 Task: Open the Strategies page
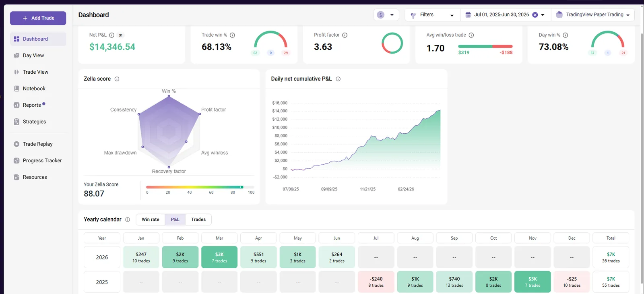(x=38, y=122)
